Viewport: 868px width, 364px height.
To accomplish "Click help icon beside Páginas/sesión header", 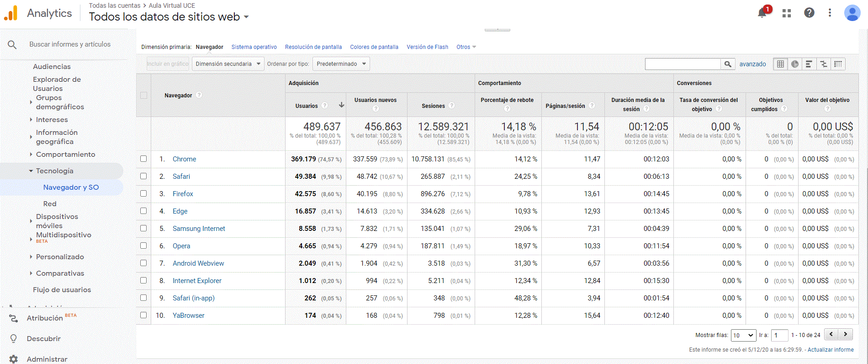I will (x=592, y=106).
